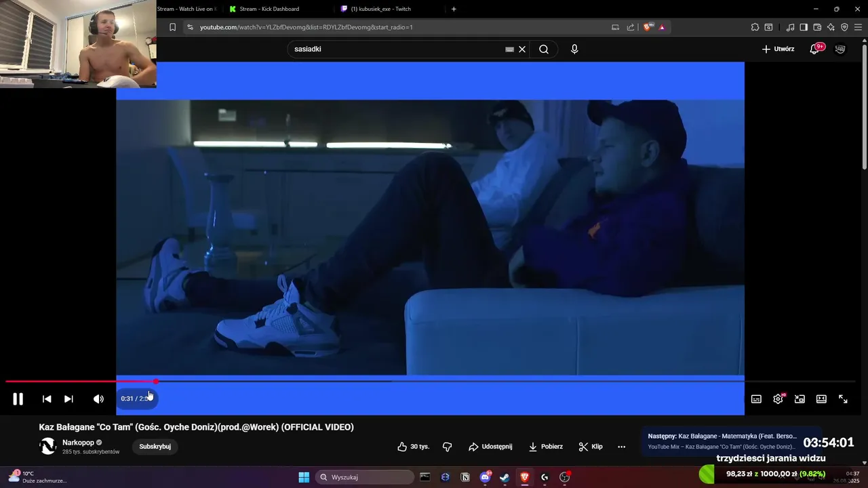This screenshot has width=868, height=488.
Task: Open player settings gear
Action: [778, 399]
